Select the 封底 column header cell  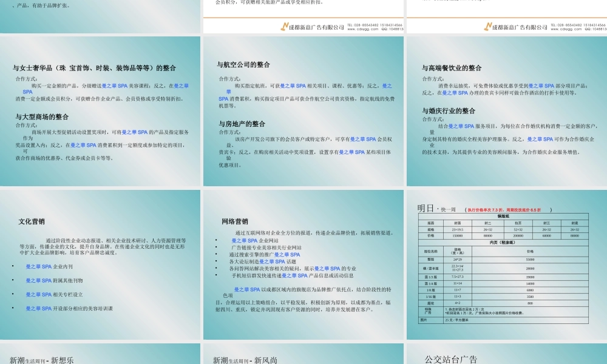pyautogui.click(x=574, y=223)
